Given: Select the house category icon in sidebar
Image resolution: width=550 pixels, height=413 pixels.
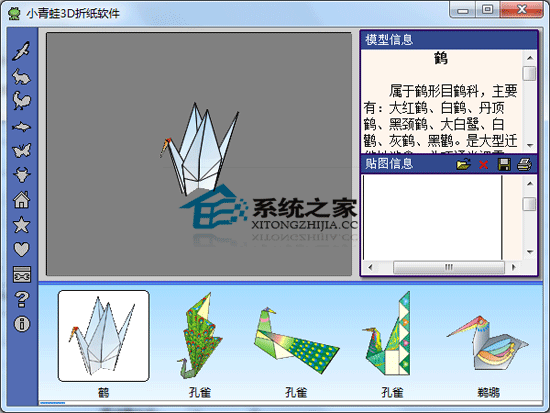Looking at the screenshot, I should (21, 200).
